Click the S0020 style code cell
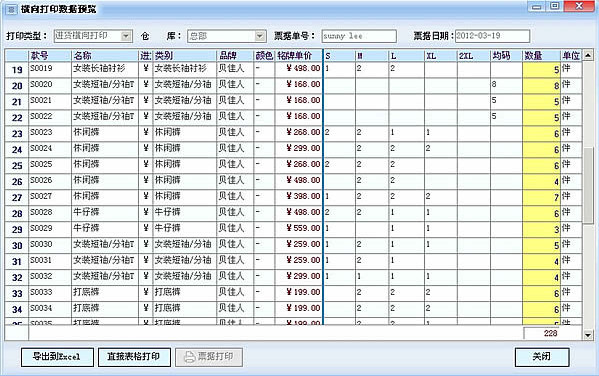The width and height of the screenshot is (599, 376). pos(50,85)
